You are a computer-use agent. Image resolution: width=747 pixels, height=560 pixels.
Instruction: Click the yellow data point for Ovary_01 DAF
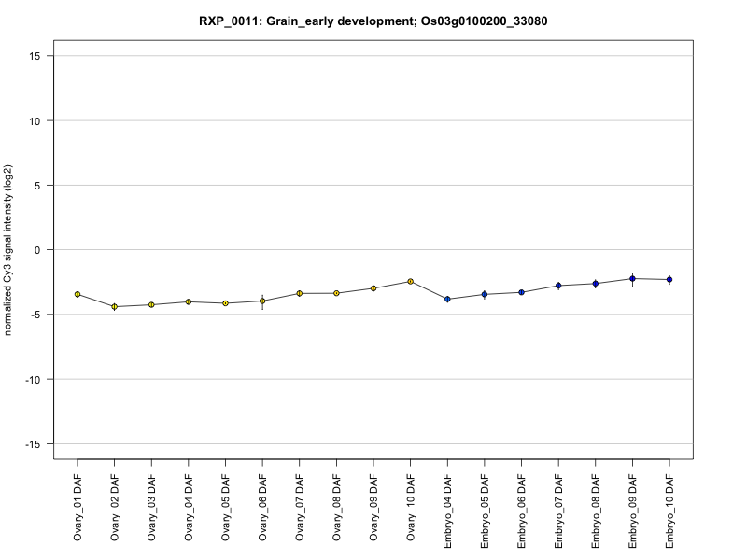tap(78, 295)
